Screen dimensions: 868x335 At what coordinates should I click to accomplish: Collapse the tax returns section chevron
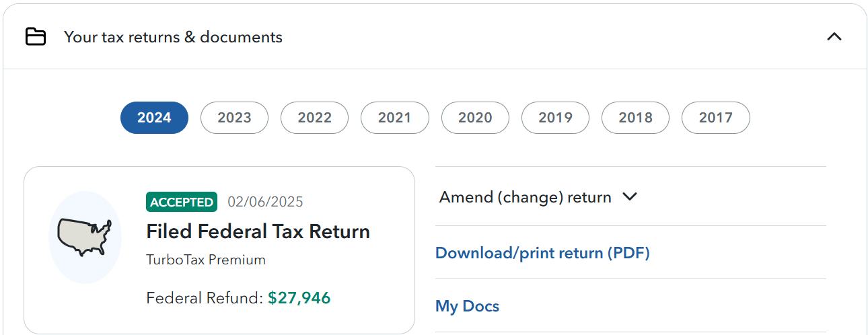click(x=834, y=37)
